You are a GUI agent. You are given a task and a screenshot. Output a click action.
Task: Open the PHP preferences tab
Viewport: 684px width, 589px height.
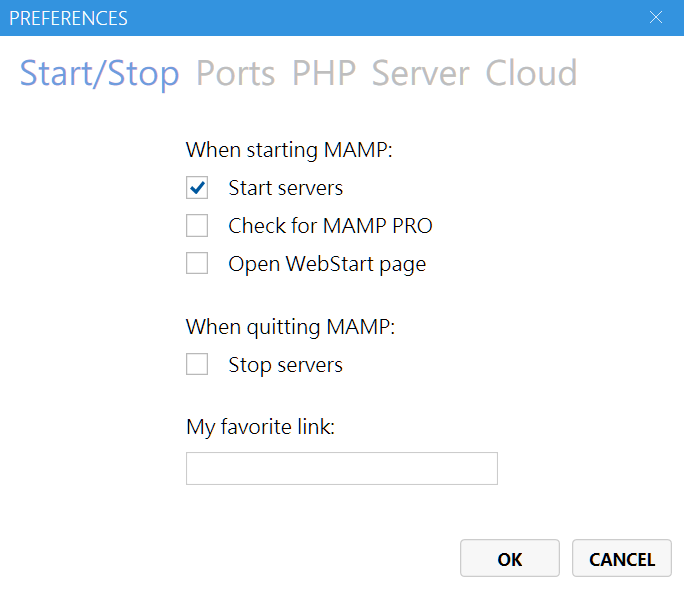coord(323,73)
